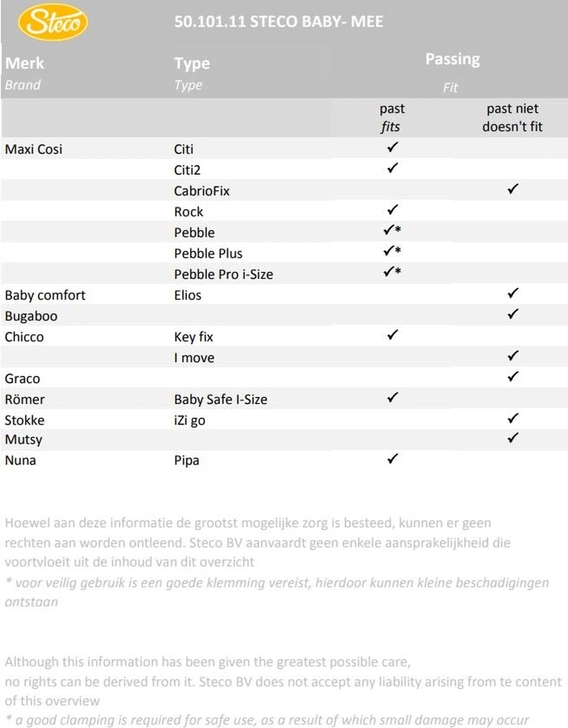568x728 pixels.
Task: Click the fits checkmark for Rock
Action: click(392, 210)
